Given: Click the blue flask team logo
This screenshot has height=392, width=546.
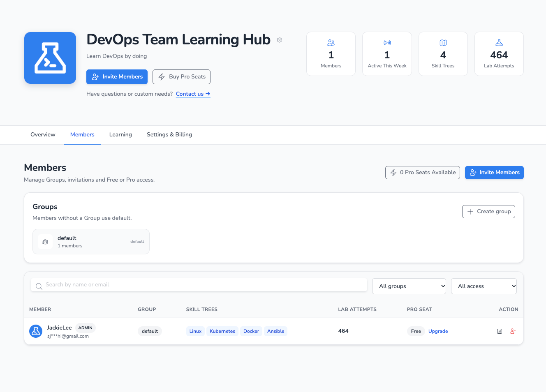Looking at the screenshot, I should 50,58.
